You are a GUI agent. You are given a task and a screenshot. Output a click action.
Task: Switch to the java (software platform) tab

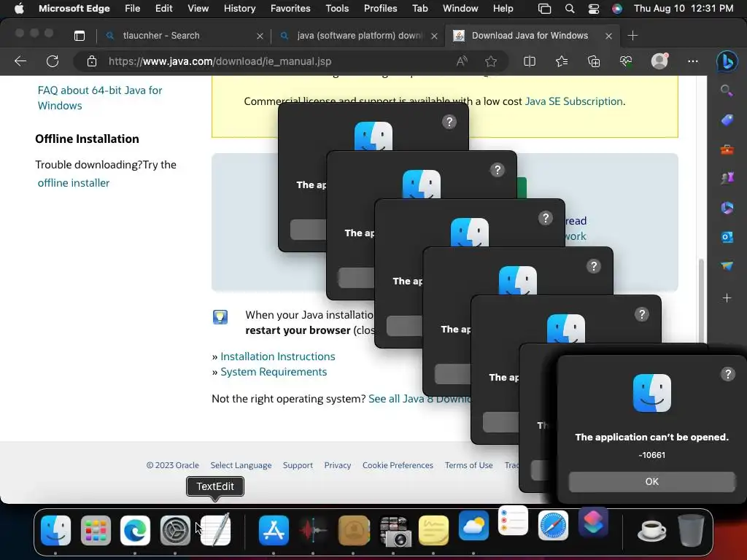click(x=358, y=36)
